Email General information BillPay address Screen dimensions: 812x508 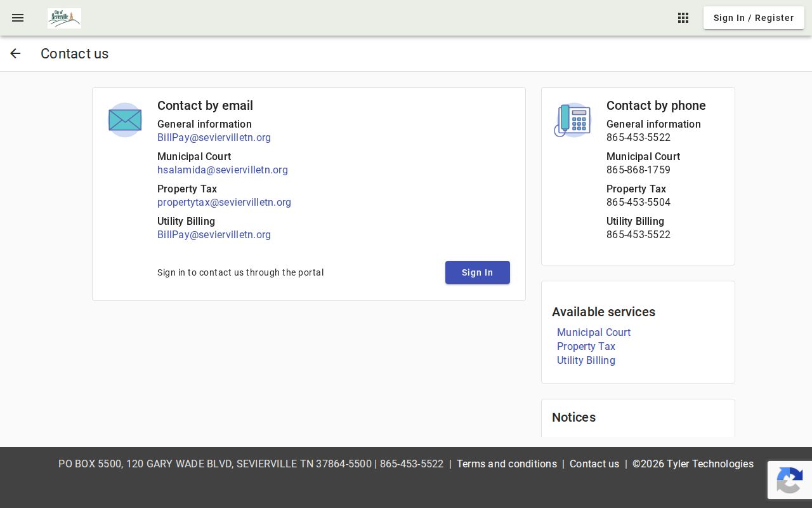coord(214,137)
